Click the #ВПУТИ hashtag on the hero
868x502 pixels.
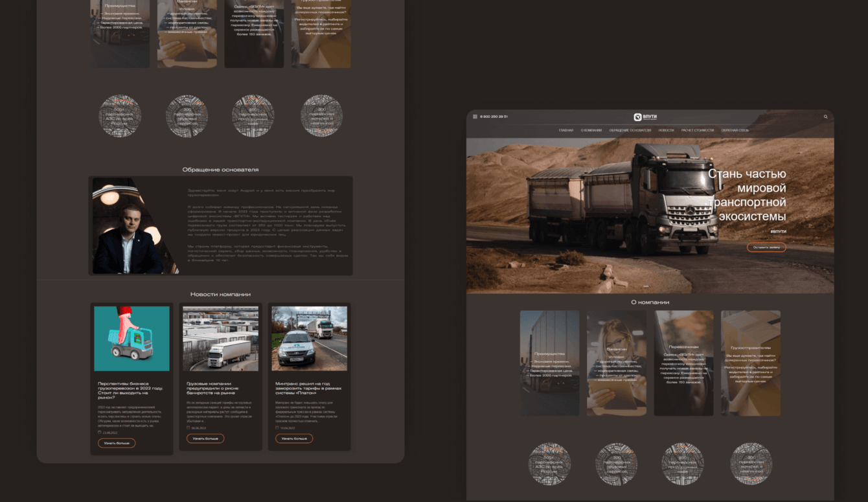(x=778, y=231)
